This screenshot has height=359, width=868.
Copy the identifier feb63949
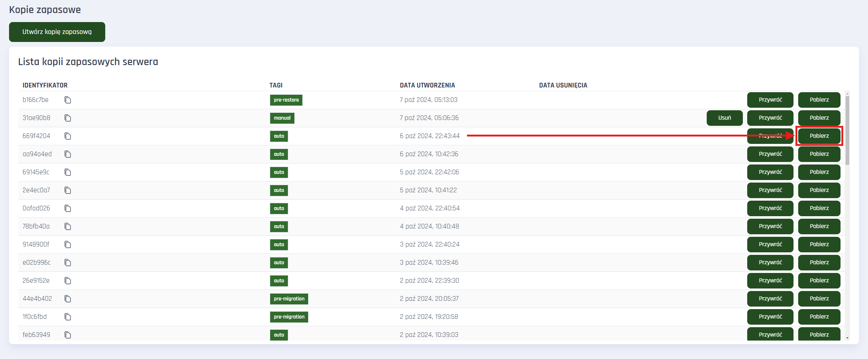coord(68,335)
